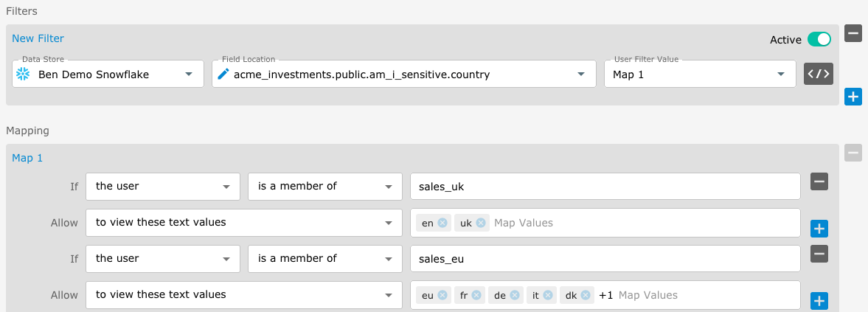The height and width of the screenshot is (312, 868).
Task: Expand the Field Location dropdown
Action: tap(404, 74)
